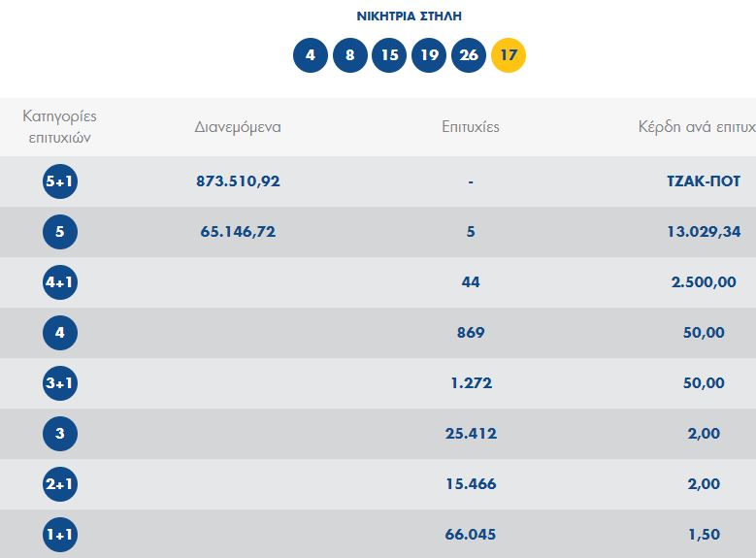Viewport: 756px width, 558px height.
Task: Click the winning number 4 ball
Action: click(x=311, y=54)
